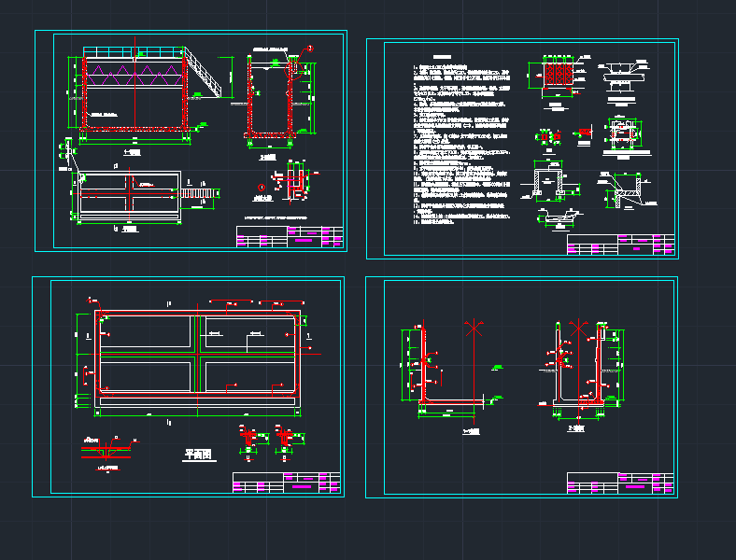Image resolution: width=736 pixels, height=560 pixels.
Task: Click the 平面图 title label
Action: coord(198,455)
